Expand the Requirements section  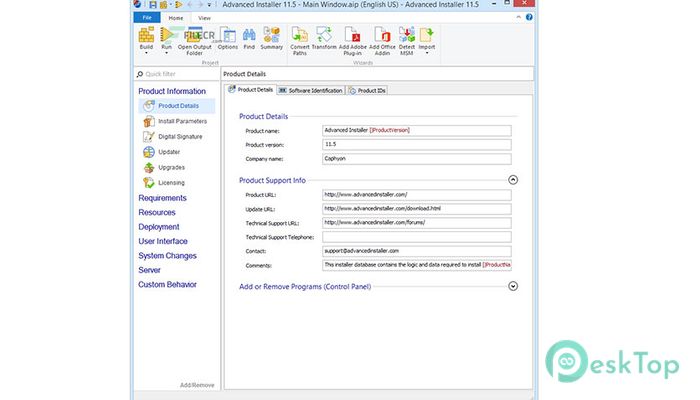tap(162, 198)
